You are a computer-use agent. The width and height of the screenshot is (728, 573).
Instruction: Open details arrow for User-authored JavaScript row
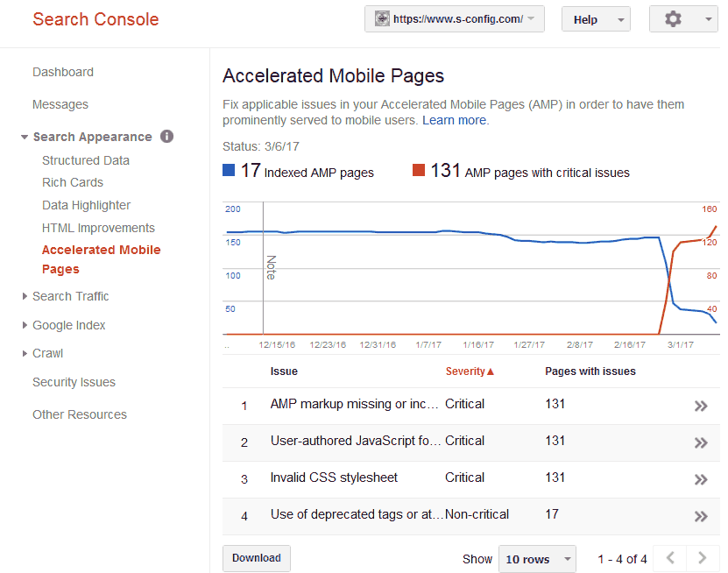[700, 442]
